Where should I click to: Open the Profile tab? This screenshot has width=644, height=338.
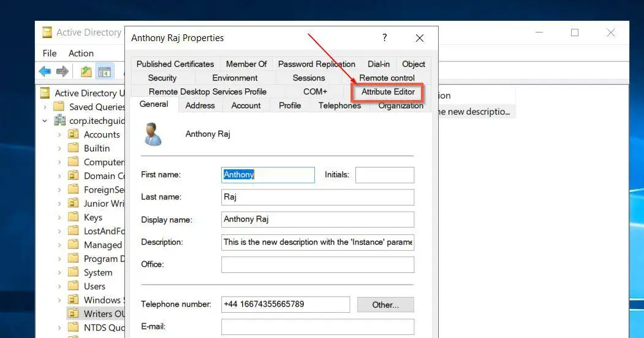point(290,106)
